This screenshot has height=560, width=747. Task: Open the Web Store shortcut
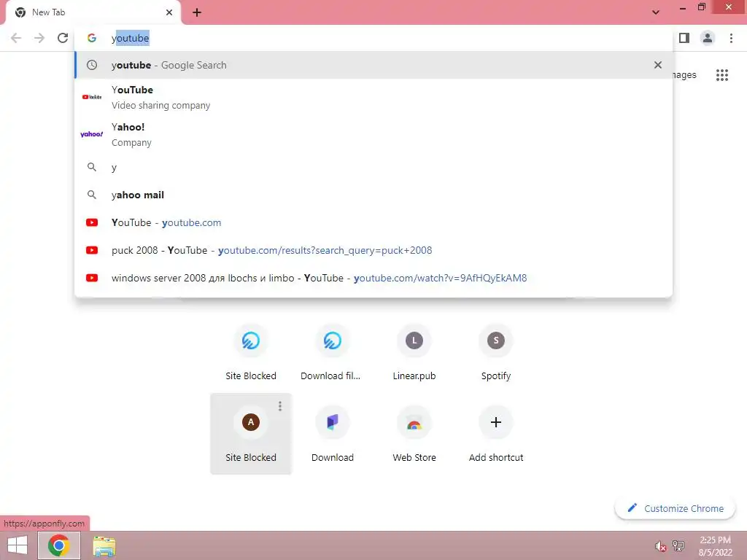click(414, 434)
